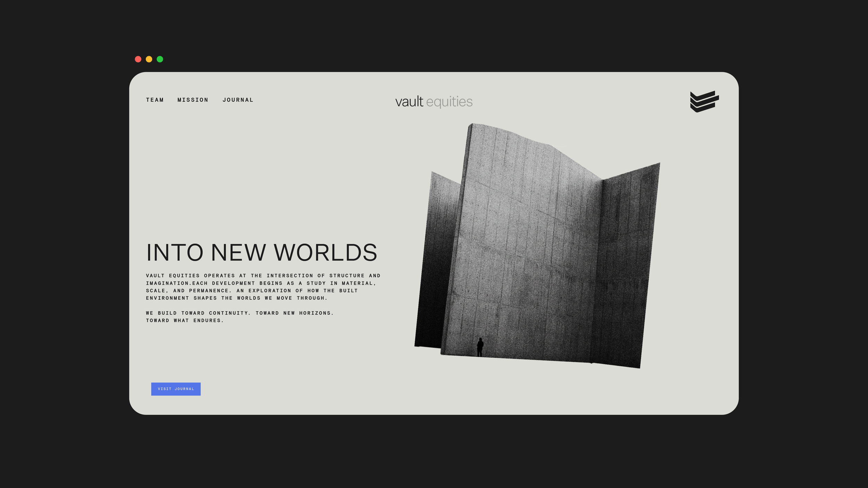Click the 'We build toward continuity' text line

(240, 313)
